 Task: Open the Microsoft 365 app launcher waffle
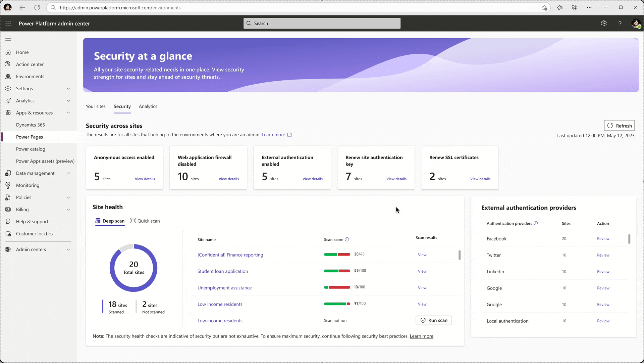[8, 24]
